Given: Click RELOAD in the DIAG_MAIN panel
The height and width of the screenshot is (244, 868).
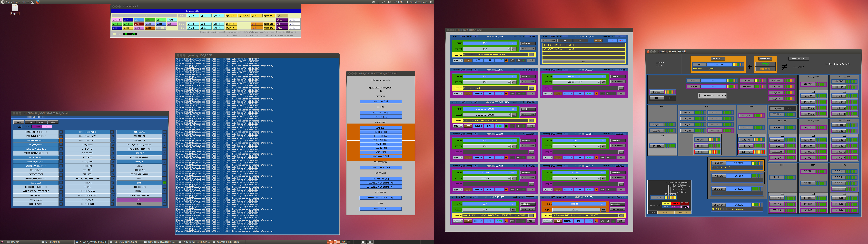Looking at the screenshot, I should tap(598, 41).
